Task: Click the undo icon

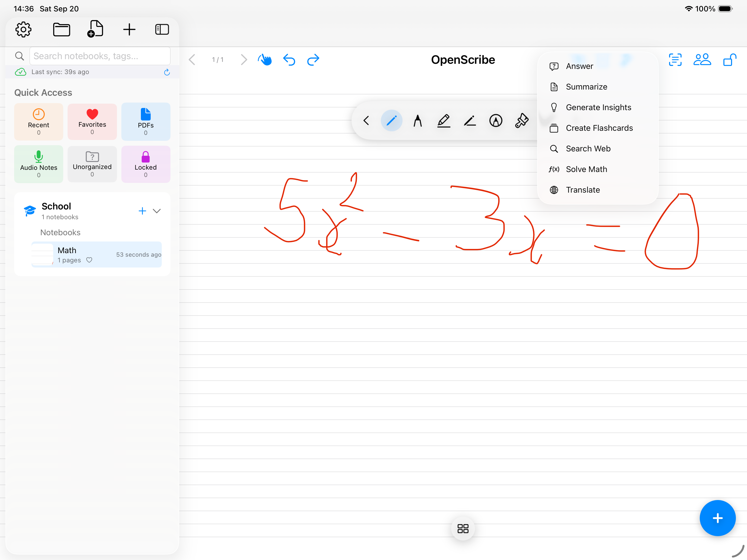Action: tap(289, 59)
